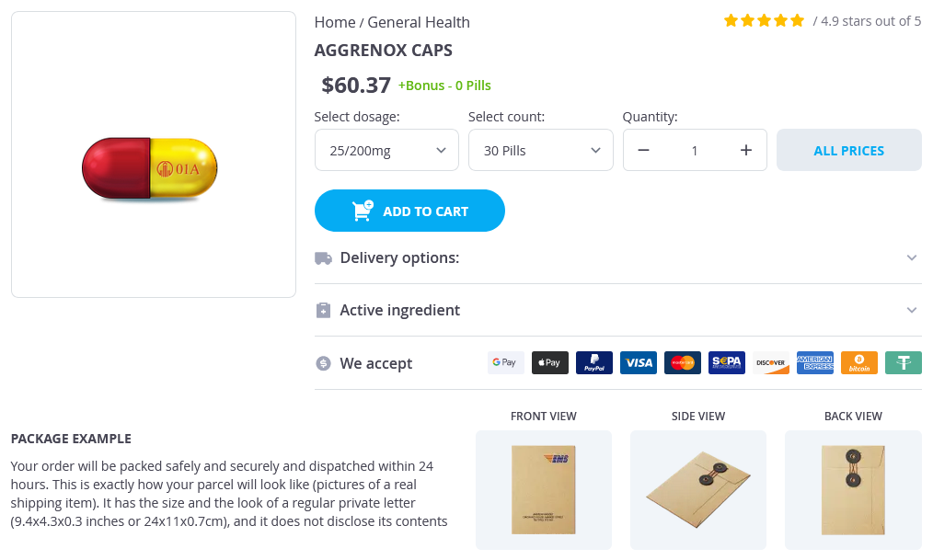Click the Google Pay payment icon

[x=505, y=363]
